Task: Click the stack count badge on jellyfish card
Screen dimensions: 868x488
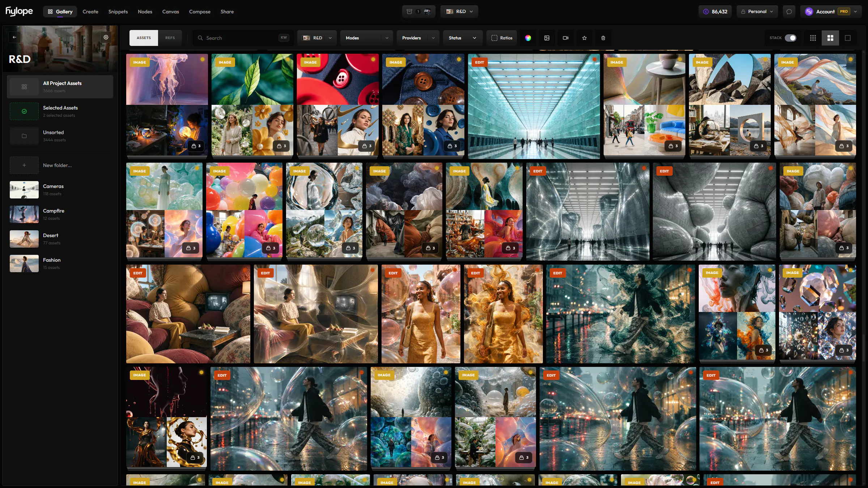Action: pos(196,146)
